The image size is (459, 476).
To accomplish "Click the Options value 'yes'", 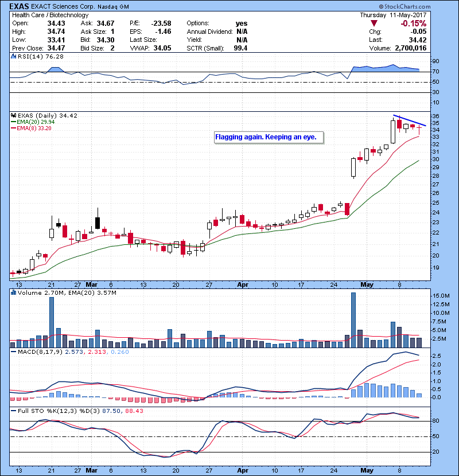I will coord(242,24).
